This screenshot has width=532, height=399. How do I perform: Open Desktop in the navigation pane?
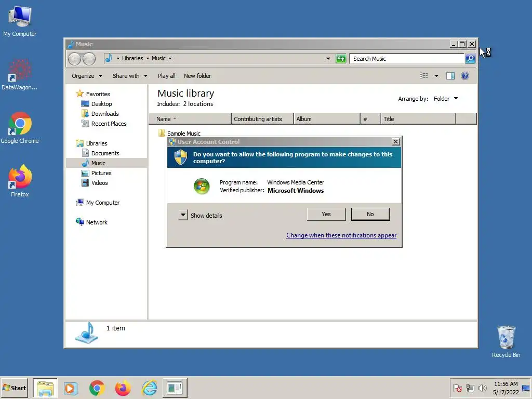(x=97, y=104)
